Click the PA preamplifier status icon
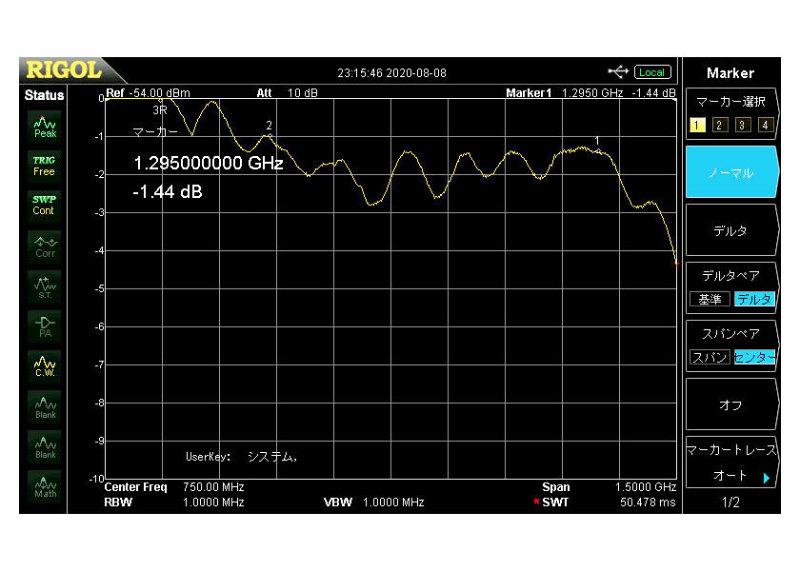Screen dimensions: 800x571 click(x=45, y=327)
